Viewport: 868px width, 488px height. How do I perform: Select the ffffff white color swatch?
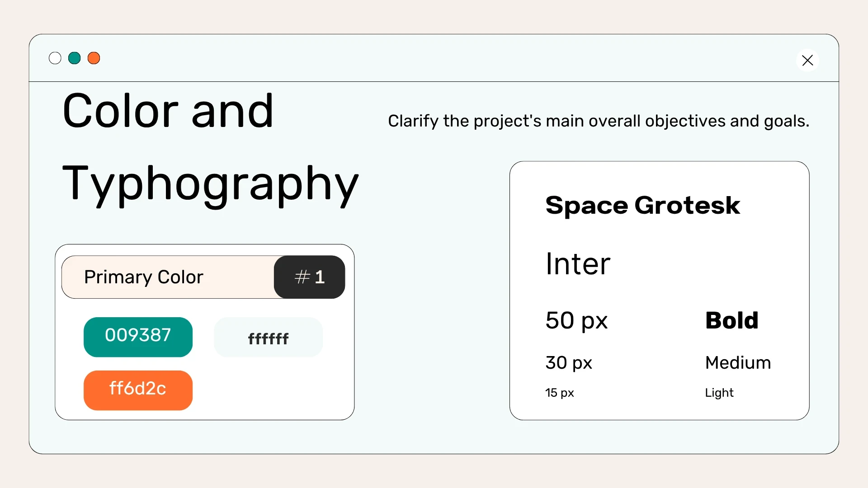268,338
